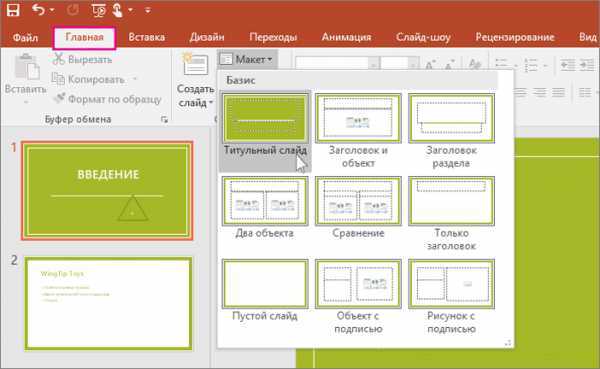Choose the Титульный слайд layout
Image resolution: width=600 pixels, height=369 pixels.
tap(265, 131)
